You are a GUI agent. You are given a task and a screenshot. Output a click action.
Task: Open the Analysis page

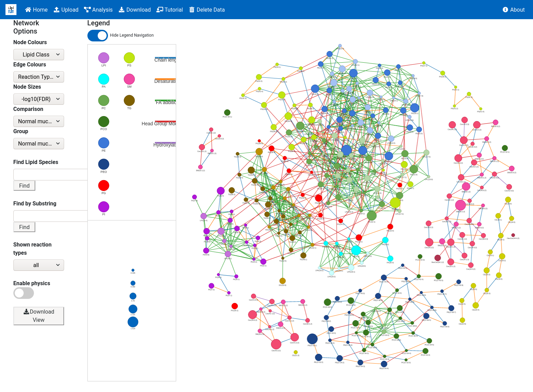point(98,10)
